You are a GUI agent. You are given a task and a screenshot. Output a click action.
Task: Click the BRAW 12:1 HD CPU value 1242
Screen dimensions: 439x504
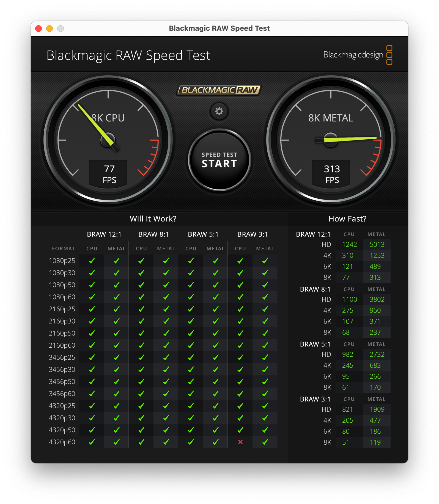click(350, 244)
